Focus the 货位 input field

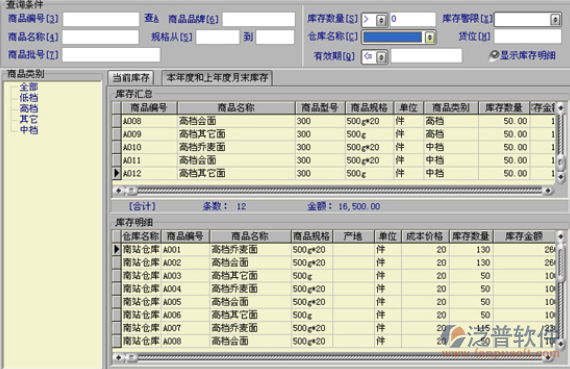527,36
